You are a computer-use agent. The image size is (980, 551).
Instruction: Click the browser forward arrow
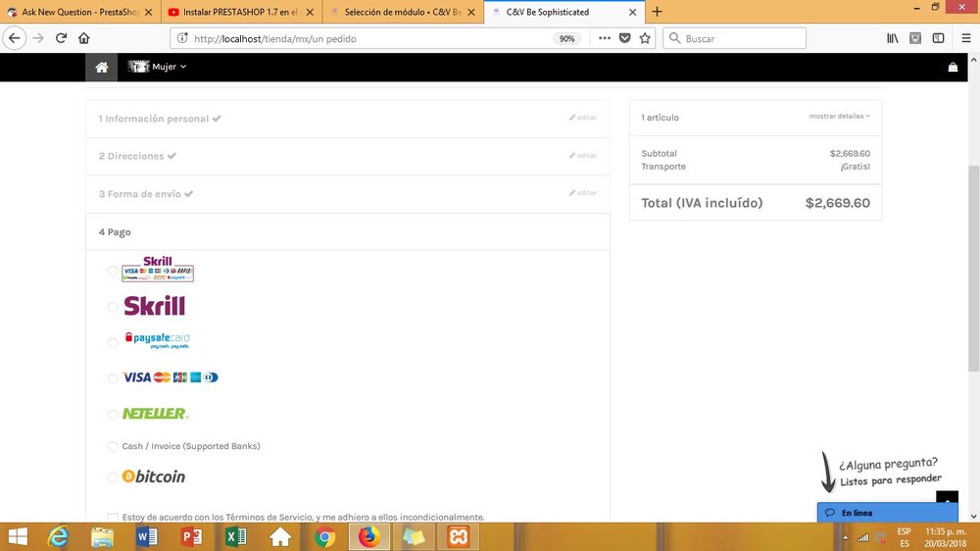[x=38, y=38]
